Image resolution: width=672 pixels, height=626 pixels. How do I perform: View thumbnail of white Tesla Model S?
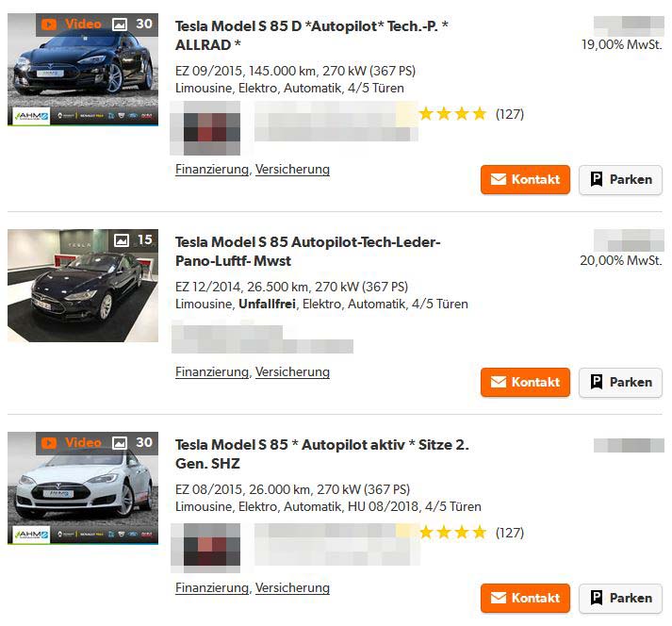(83, 488)
